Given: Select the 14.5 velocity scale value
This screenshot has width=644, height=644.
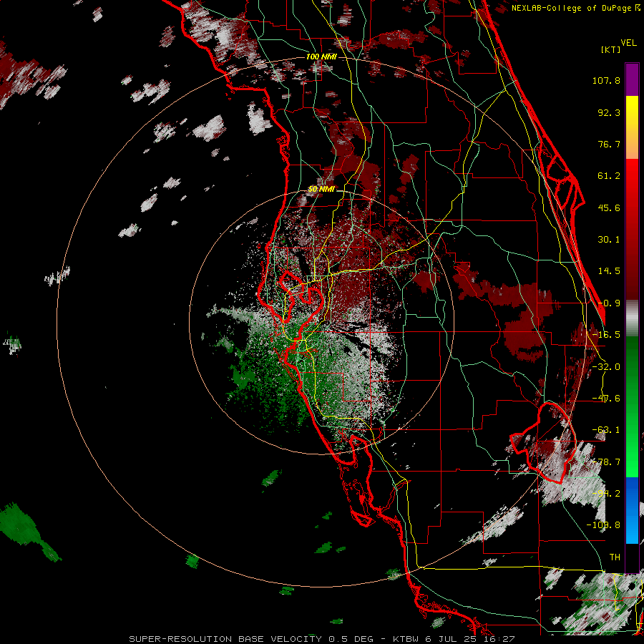Looking at the screenshot, I should (x=609, y=271).
